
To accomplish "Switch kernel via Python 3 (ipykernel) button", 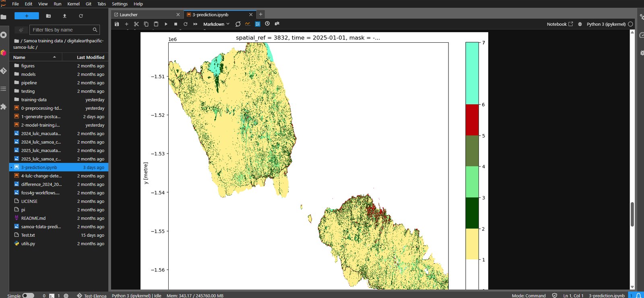I will (x=606, y=24).
